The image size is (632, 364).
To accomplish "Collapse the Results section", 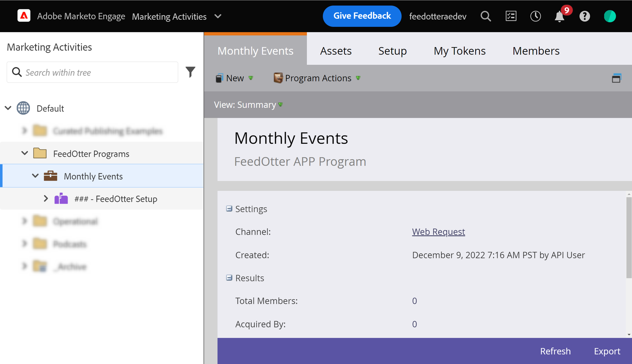I will [x=229, y=278].
